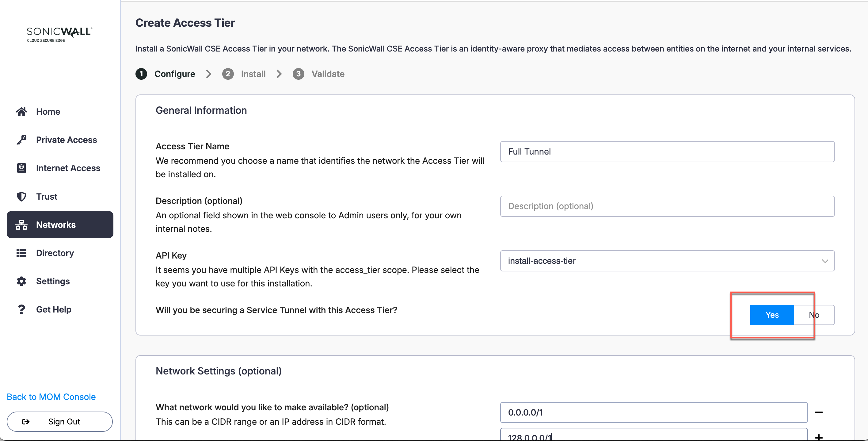Click the Settings gear icon

21,281
